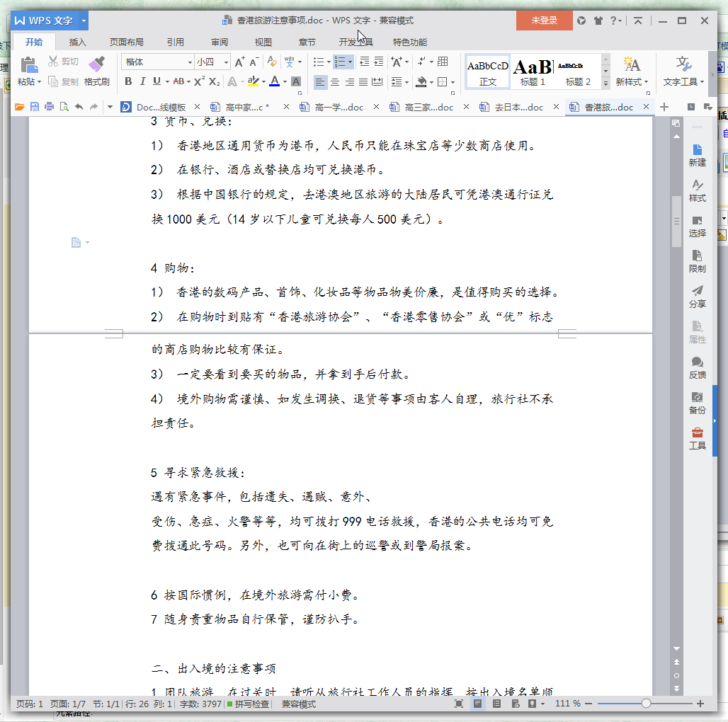Increase paragraph indent
Image resolution: width=728 pixels, height=722 pixels.
(379, 62)
